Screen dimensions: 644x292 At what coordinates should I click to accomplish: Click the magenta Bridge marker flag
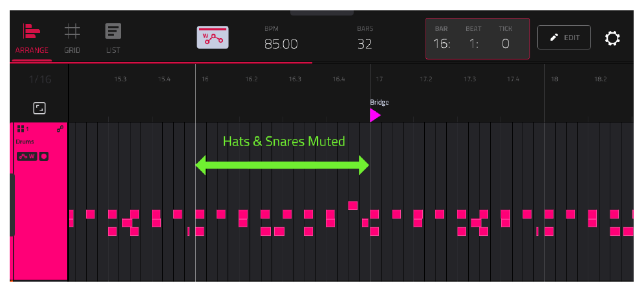[x=374, y=115]
